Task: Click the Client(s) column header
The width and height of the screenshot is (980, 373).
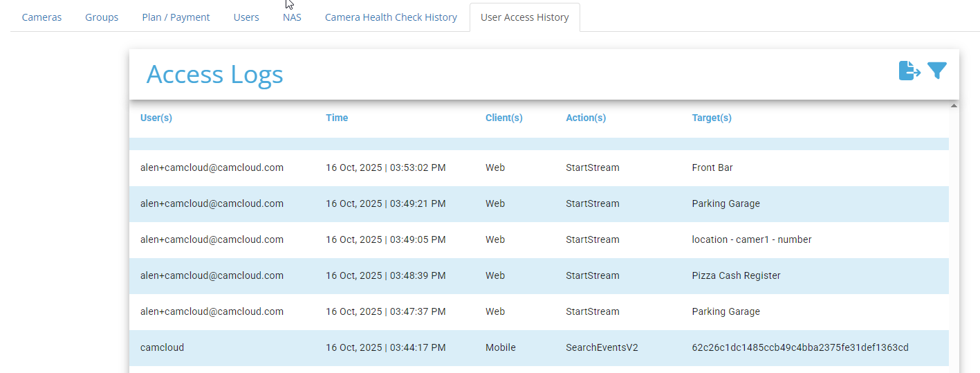Action: [503, 118]
